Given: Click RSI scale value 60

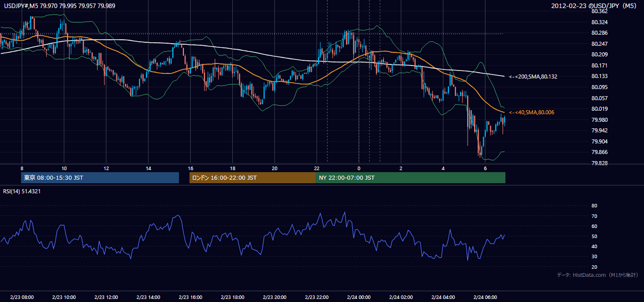Looking at the screenshot, I should (x=594, y=226).
